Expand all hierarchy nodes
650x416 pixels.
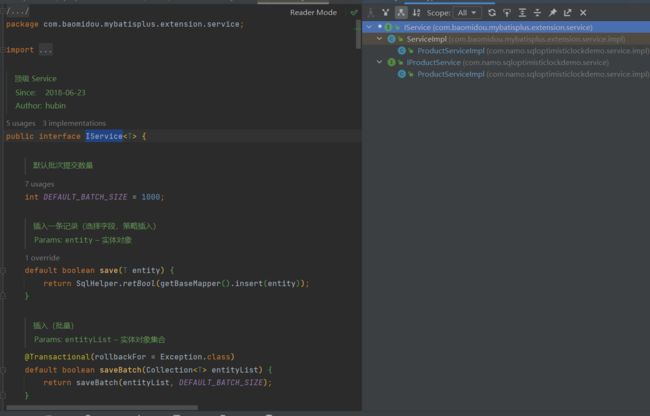coord(522,13)
